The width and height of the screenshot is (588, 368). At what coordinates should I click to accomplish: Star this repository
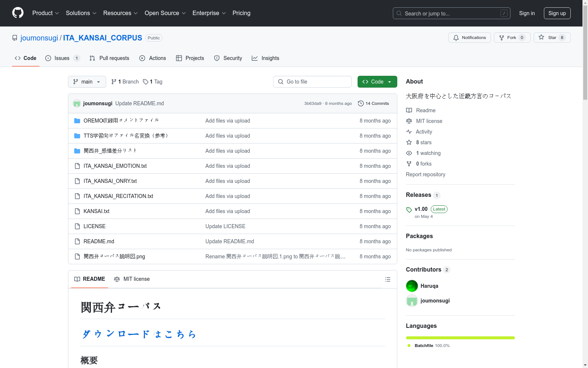pos(552,38)
